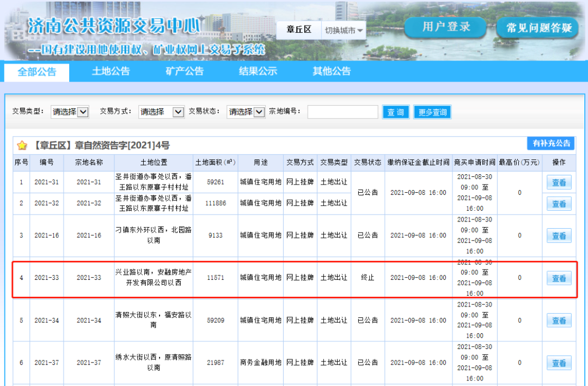
Task: Switch to the 其他公告 tab
Action: (332, 71)
